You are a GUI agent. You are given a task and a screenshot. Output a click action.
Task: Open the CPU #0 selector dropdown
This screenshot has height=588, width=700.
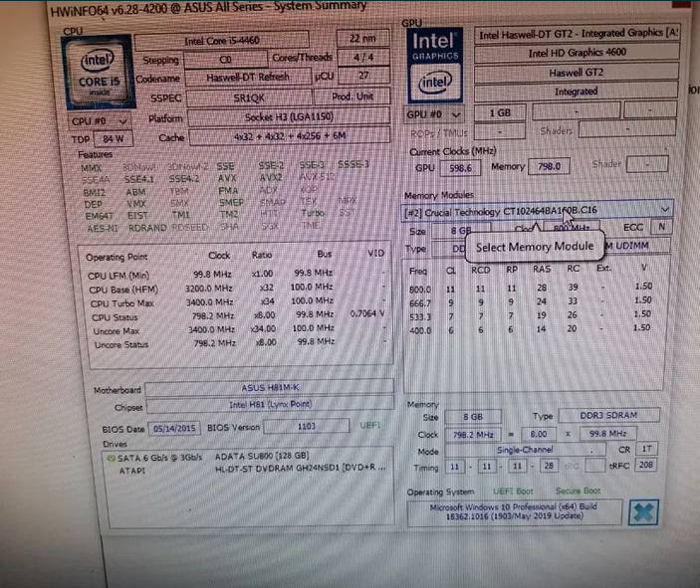95,120
